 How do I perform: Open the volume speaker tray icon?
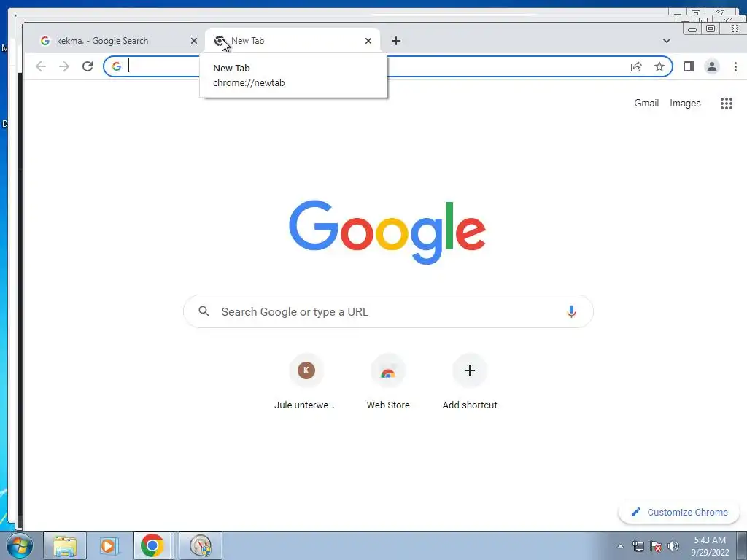673,546
